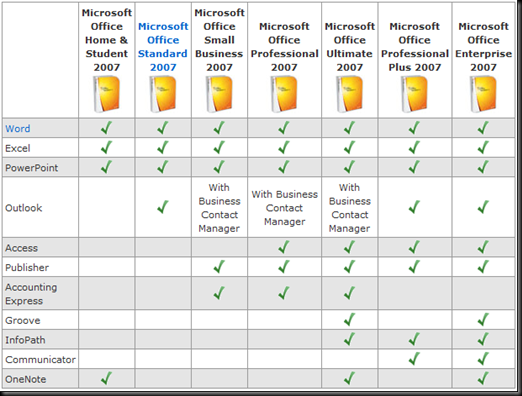Open the Word link in first column
The width and height of the screenshot is (522, 396).
(18, 129)
